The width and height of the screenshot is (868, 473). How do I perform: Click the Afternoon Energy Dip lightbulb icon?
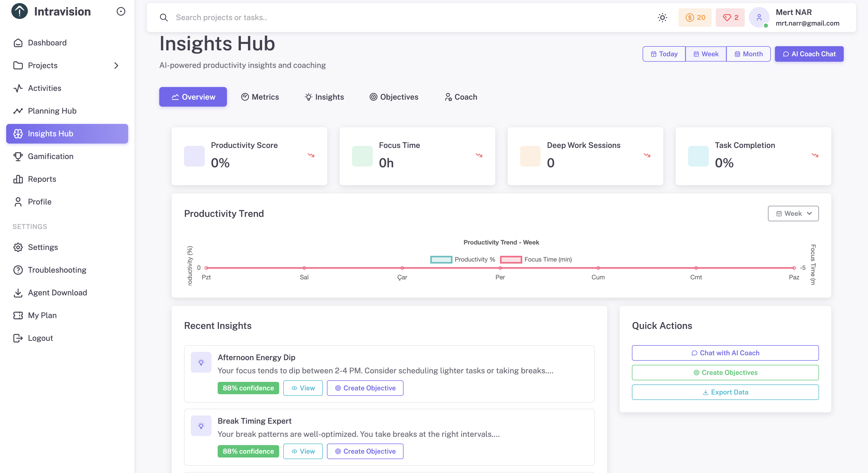click(201, 362)
